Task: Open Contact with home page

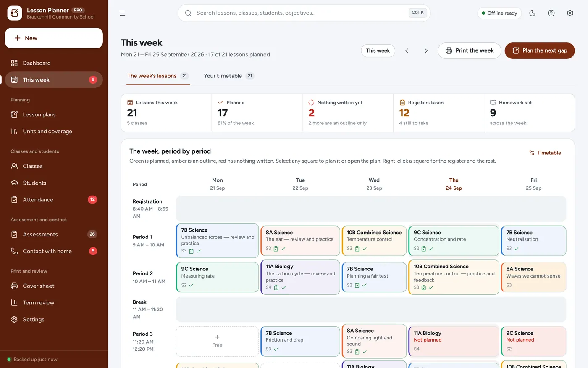Action: pyautogui.click(x=54, y=251)
